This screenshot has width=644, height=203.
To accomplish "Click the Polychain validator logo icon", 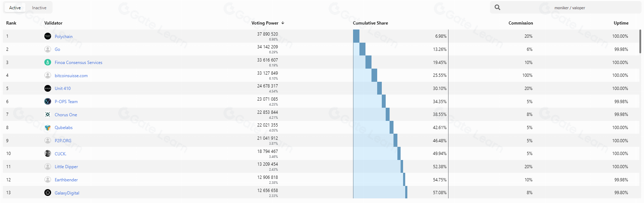I will pos(48,36).
